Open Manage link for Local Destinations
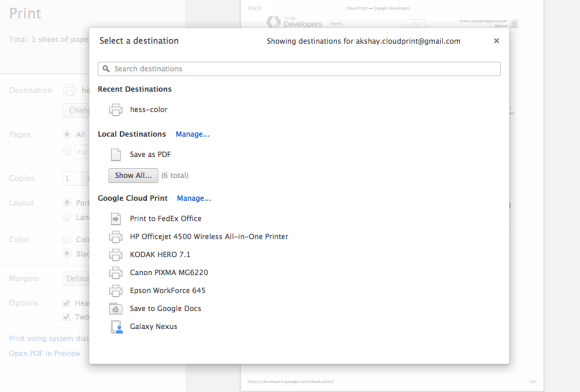The width and height of the screenshot is (580, 392). (192, 134)
